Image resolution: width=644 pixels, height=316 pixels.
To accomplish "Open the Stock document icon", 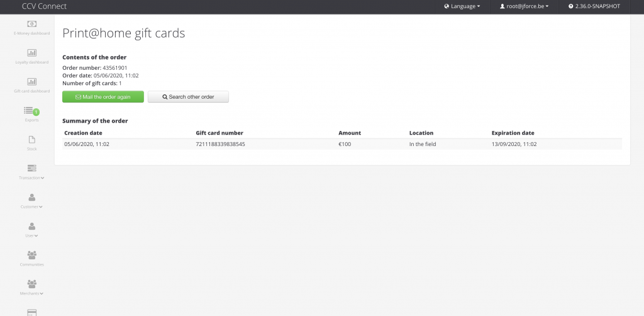I will (x=31, y=139).
